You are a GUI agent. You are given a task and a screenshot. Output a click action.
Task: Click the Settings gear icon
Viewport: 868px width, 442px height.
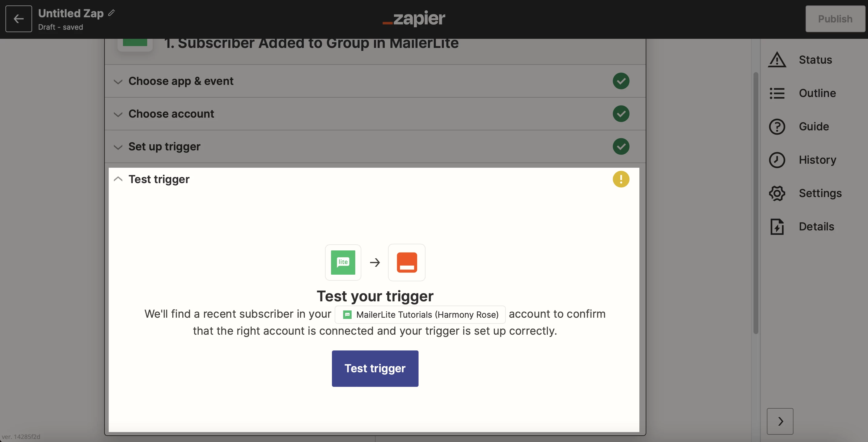click(777, 193)
